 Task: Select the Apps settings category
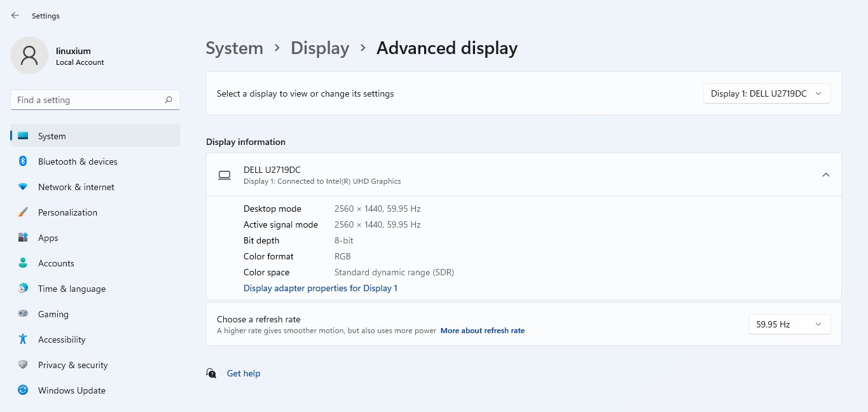tap(48, 238)
